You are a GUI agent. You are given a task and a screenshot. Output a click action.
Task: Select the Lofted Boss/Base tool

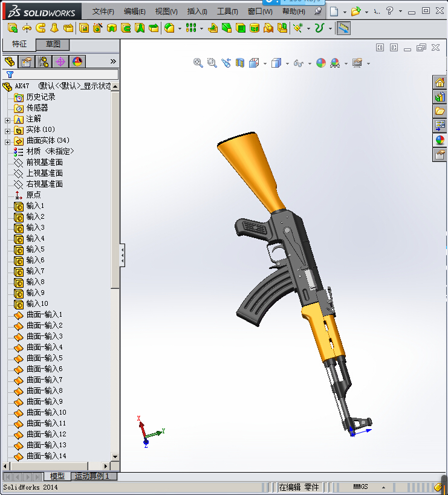54,28
